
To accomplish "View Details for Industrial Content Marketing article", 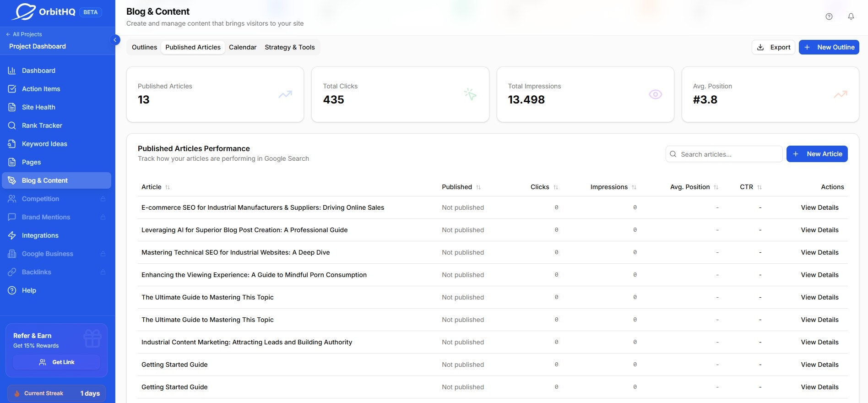I will coord(819,342).
